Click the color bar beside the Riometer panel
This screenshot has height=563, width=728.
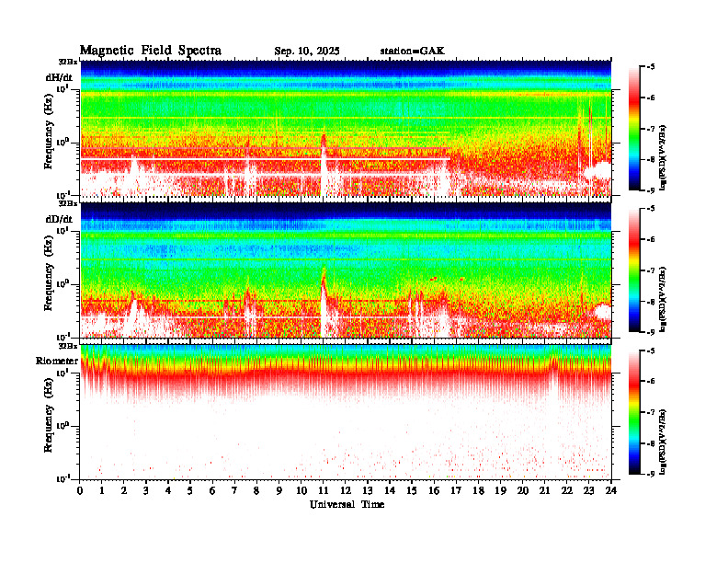coord(634,412)
